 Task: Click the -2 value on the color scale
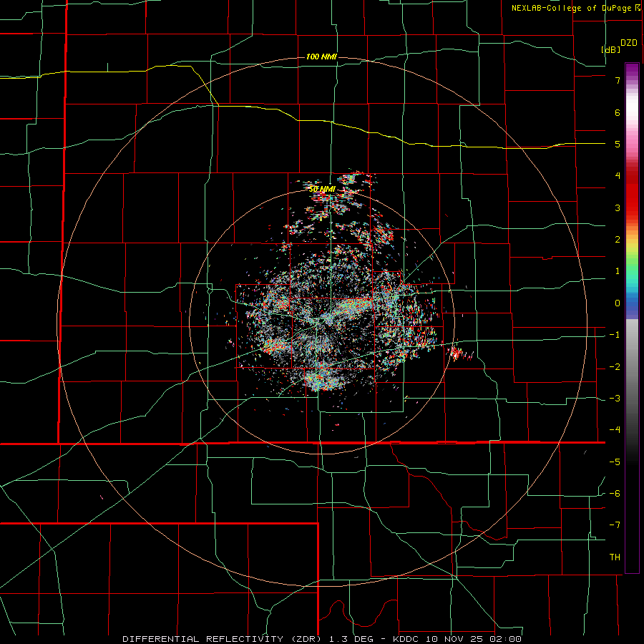tap(615, 367)
